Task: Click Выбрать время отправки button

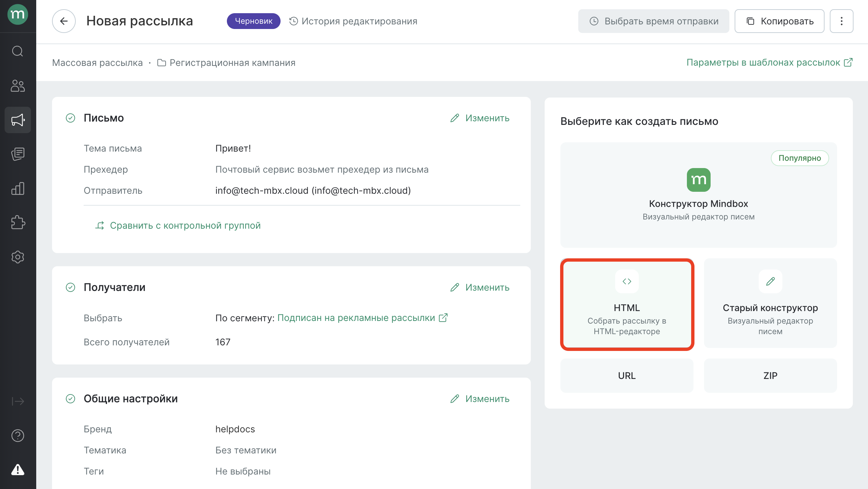Action: [653, 21]
